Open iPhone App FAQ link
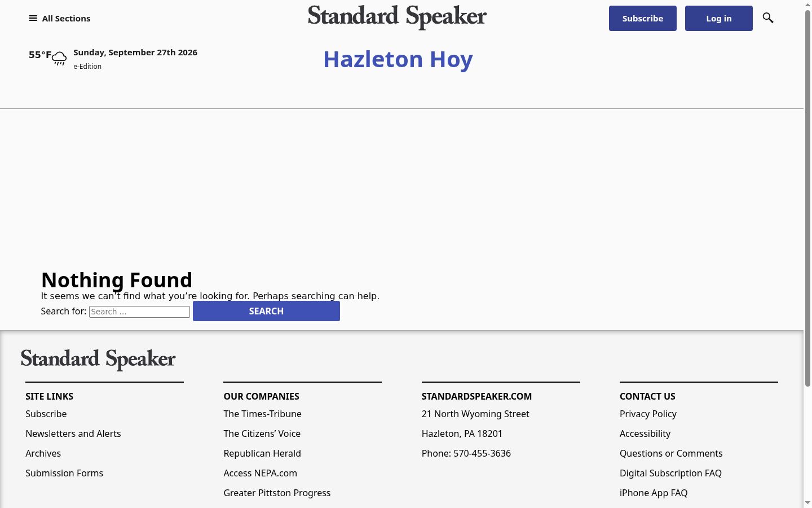This screenshot has height=508, width=812. click(654, 493)
